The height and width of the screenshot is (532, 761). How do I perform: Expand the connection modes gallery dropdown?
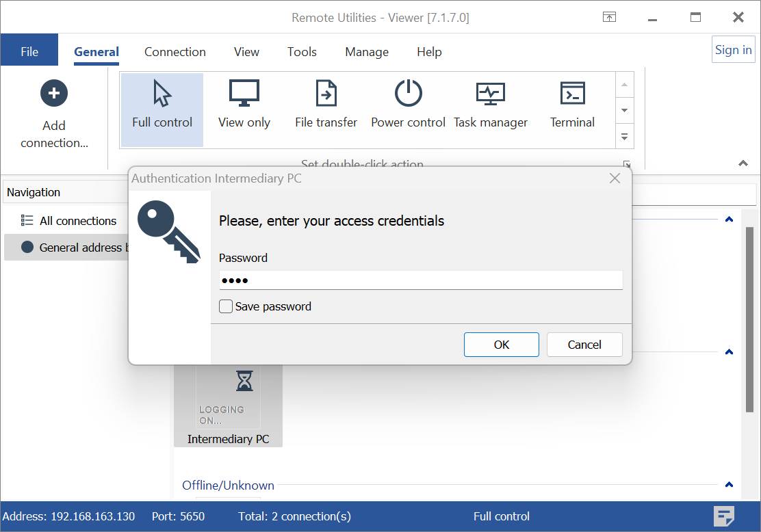(623, 136)
